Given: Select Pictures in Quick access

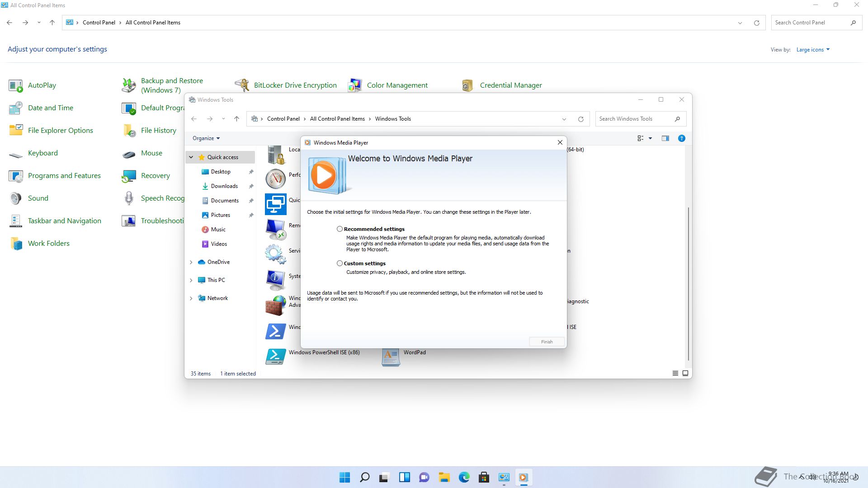Looking at the screenshot, I should pos(221,215).
